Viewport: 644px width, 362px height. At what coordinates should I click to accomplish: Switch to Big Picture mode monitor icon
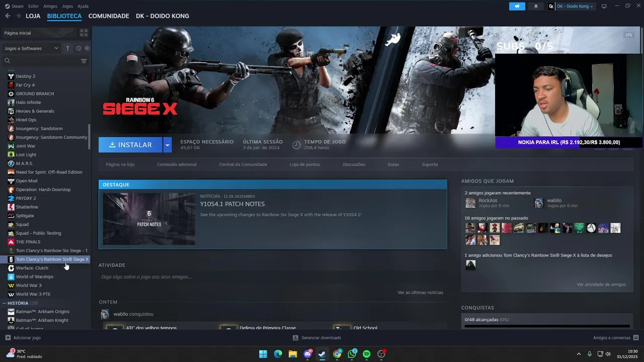604,6
